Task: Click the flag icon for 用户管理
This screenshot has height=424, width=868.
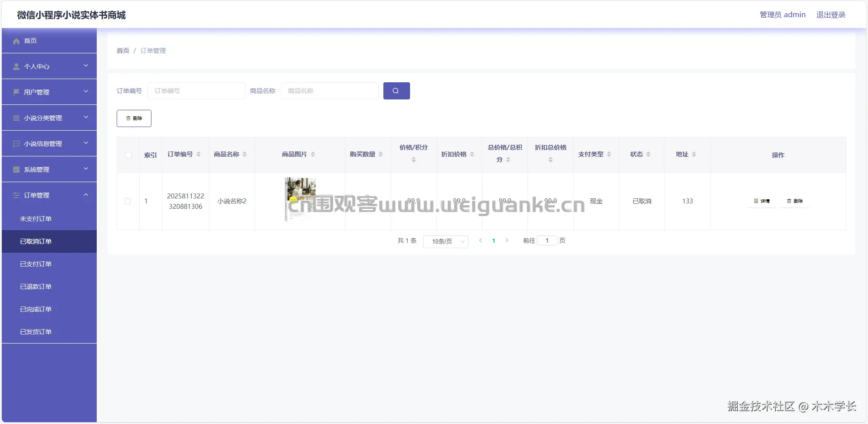Action: point(16,92)
